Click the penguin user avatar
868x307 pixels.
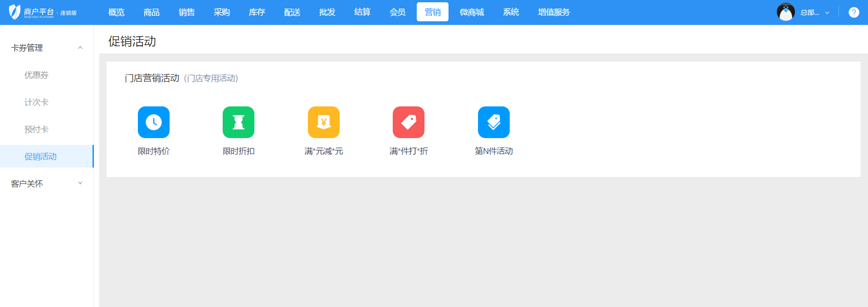pos(785,12)
